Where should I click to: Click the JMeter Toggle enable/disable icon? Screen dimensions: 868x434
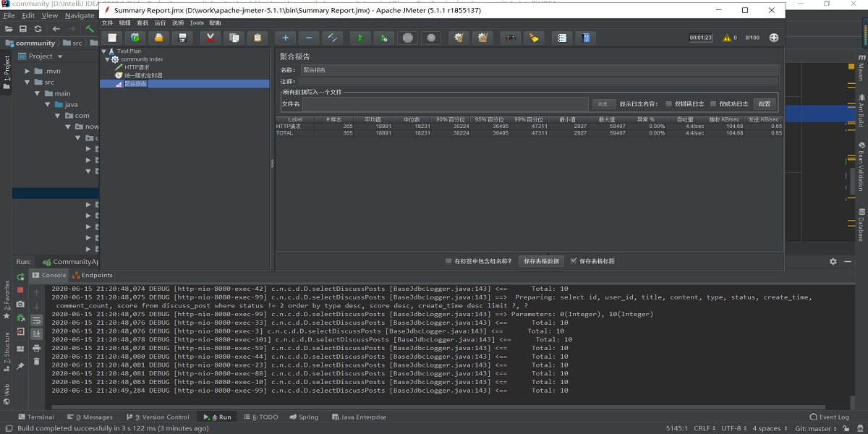332,38
